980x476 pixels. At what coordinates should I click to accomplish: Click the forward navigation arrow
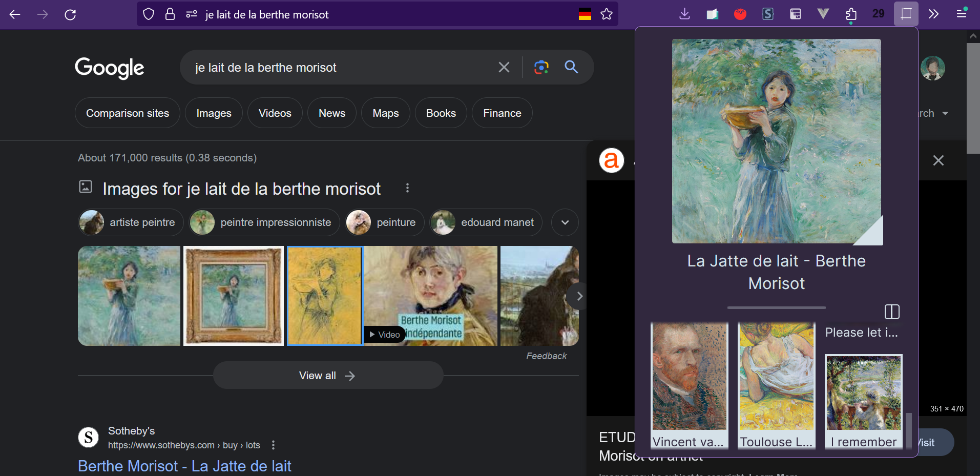[43, 14]
